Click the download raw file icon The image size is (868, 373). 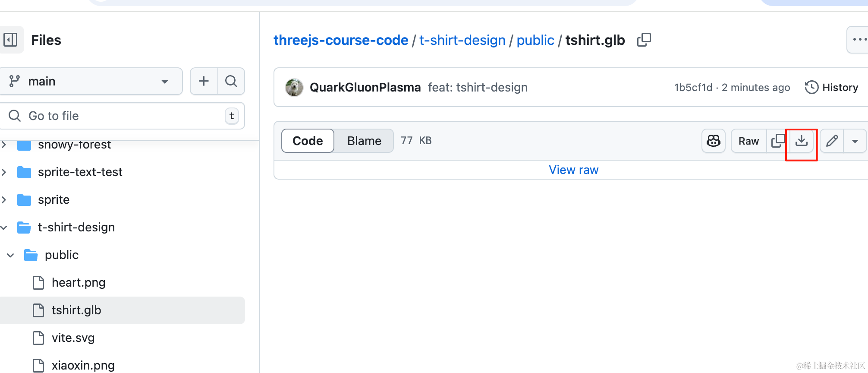pyautogui.click(x=801, y=141)
